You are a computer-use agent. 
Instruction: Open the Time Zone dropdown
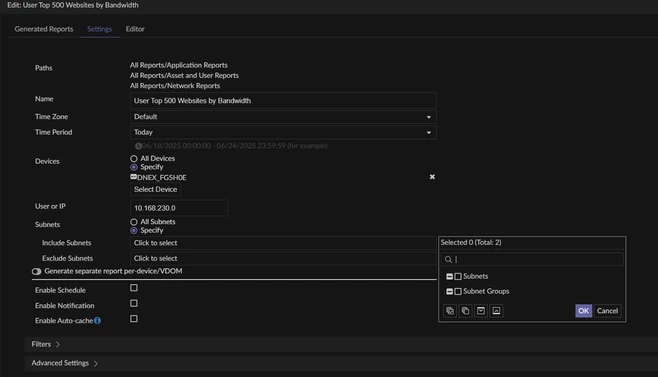283,117
